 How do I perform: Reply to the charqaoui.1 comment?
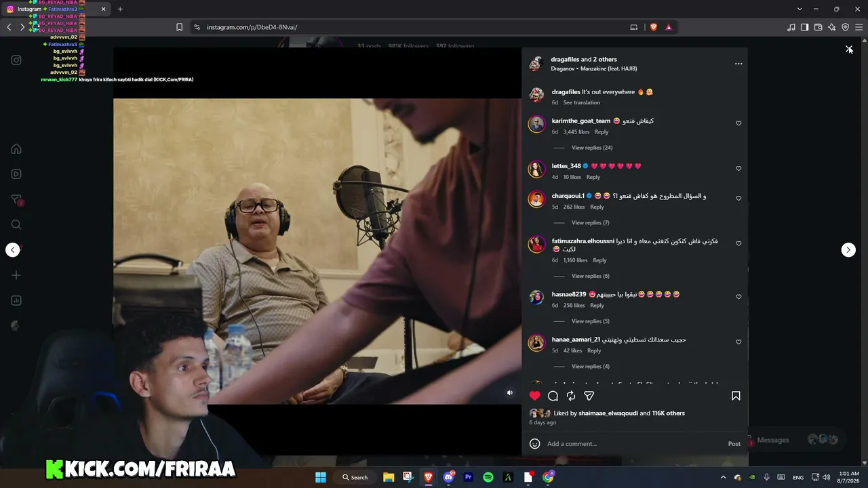[x=597, y=207]
